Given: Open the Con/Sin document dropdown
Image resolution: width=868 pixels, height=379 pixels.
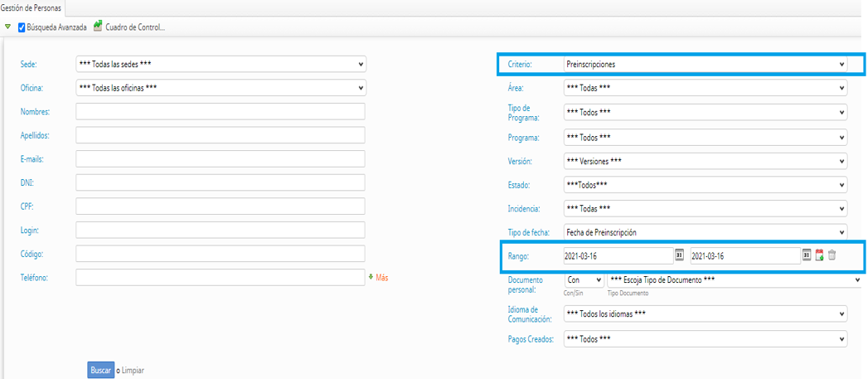Looking at the screenshot, I should pos(583,280).
